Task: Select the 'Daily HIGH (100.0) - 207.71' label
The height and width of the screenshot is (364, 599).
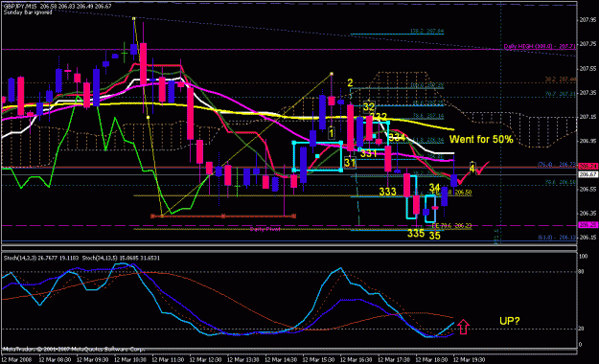Action: coord(540,46)
